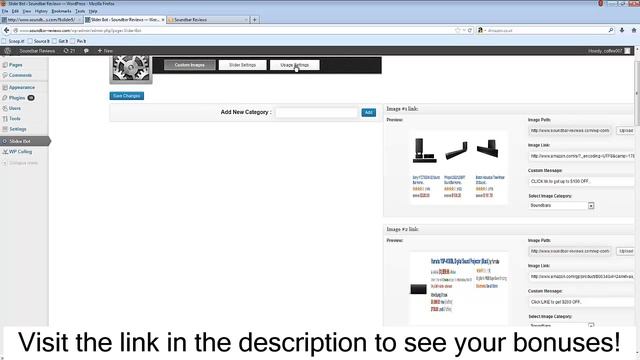Close the Slider Bot browser tab
640x360 pixels.
[x=163, y=20]
